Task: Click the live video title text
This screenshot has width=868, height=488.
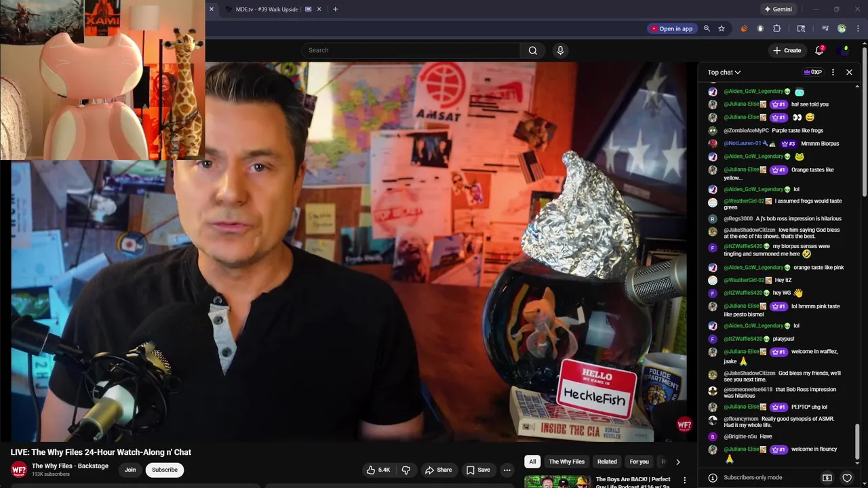Action: 101,452
